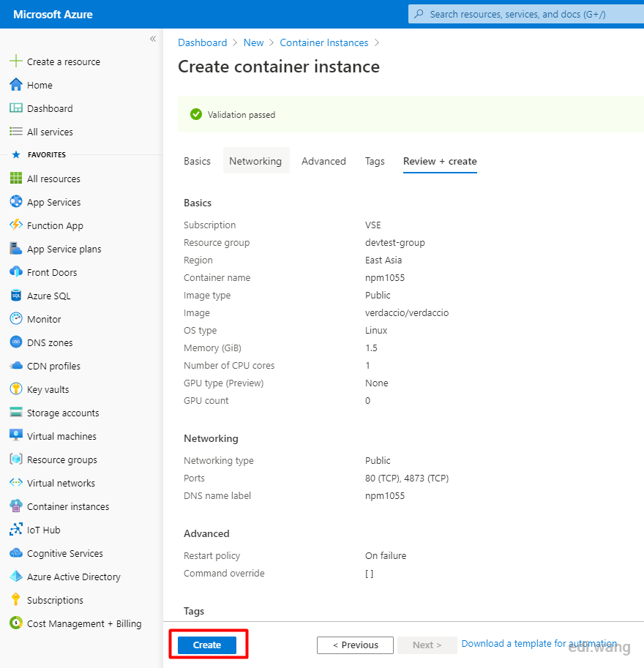Open the Key vaults icon
The width and height of the screenshot is (644, 668).
click(16, 389)
